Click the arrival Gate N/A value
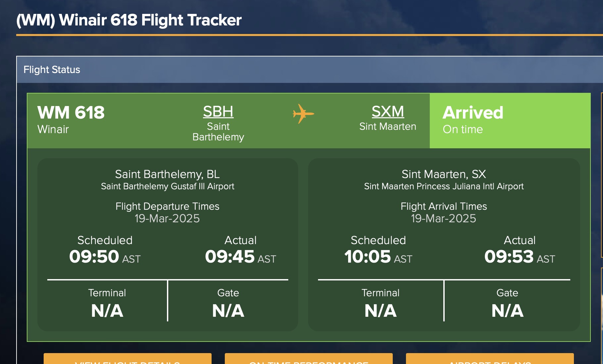This screenshot has width=603, height=364. click(507, 311)
